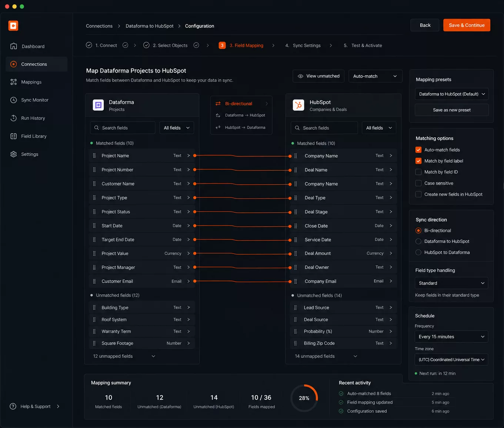The height and width of the screenshot is (428, 504).
Task: Open Sync Monitor gauge icon
Action: (14, 100)
